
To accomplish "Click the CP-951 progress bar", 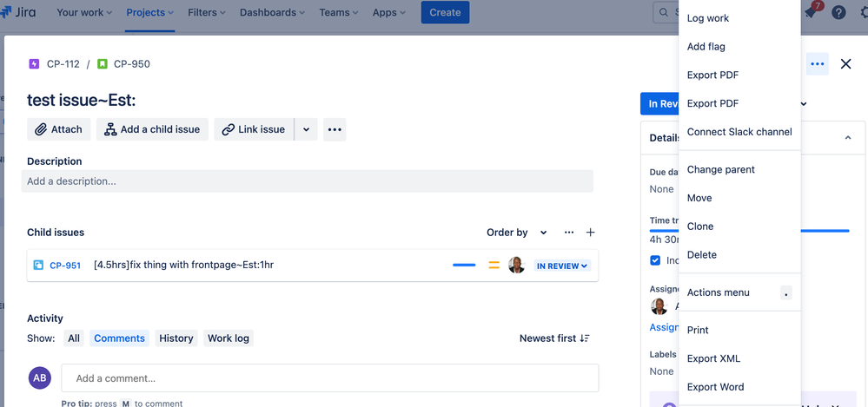I will tap(464, 266).
